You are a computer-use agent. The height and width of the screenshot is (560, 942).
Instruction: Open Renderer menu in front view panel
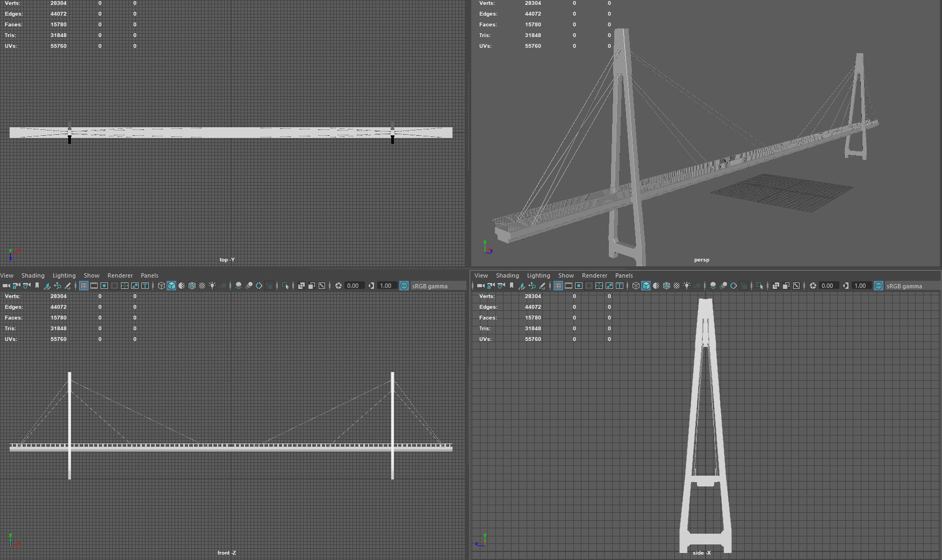[120, 275]
